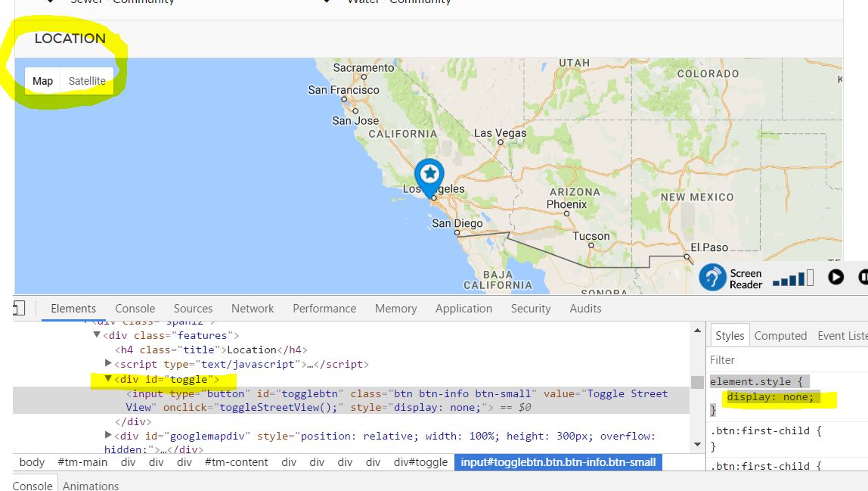Toggle the DevTools device toolbar icon
868x491 pixels.
19,308
